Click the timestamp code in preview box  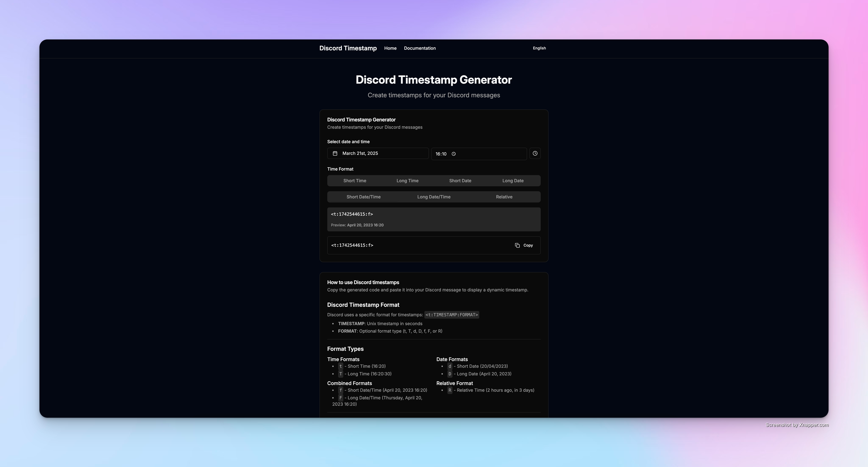pos(352,214)
